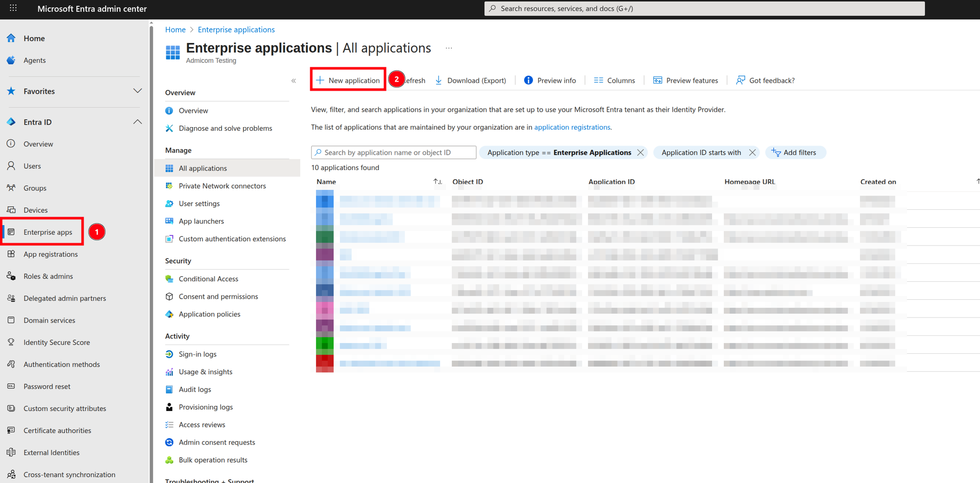Remove the Application ID starts with filter
The width and height of the screenshot is (980, 483).
752,153
